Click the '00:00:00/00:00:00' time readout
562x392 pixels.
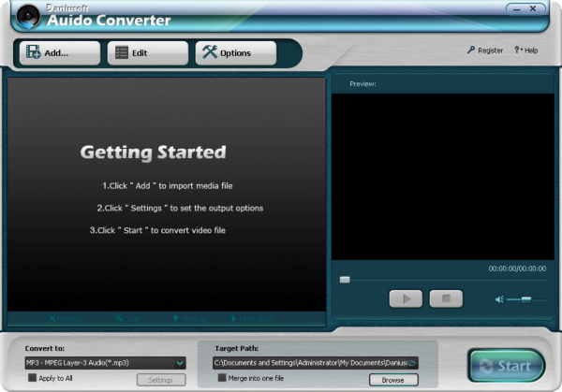coord(517,269)
